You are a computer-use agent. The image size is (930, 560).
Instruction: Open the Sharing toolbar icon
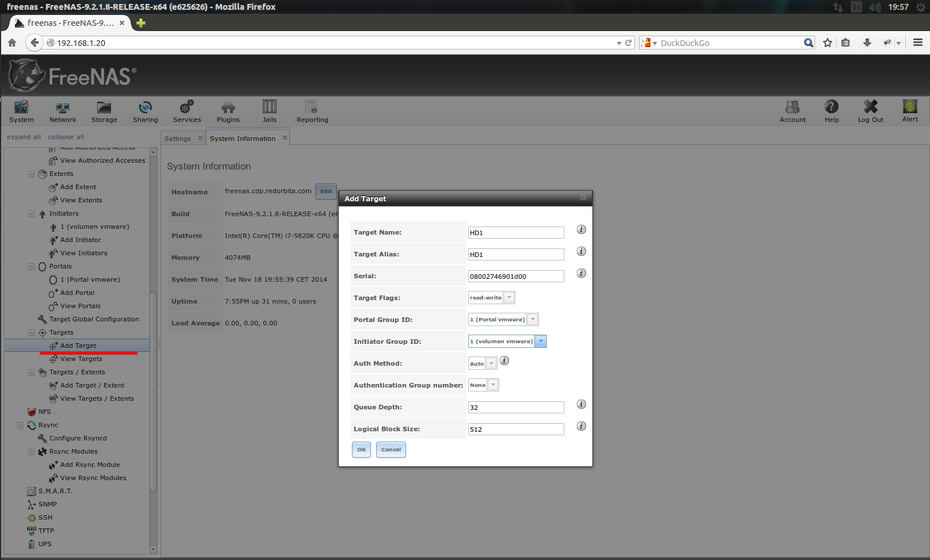pyautogui.click(x=145, y=108)
